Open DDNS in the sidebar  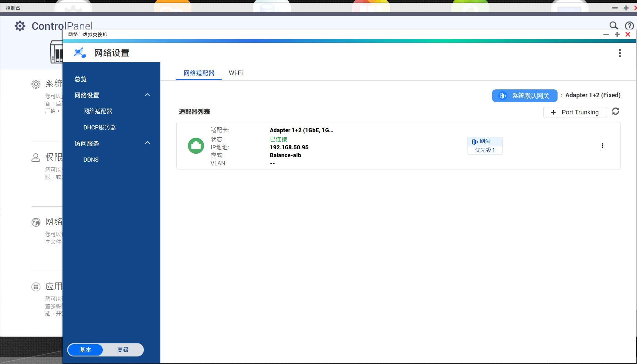click(91, 160)
